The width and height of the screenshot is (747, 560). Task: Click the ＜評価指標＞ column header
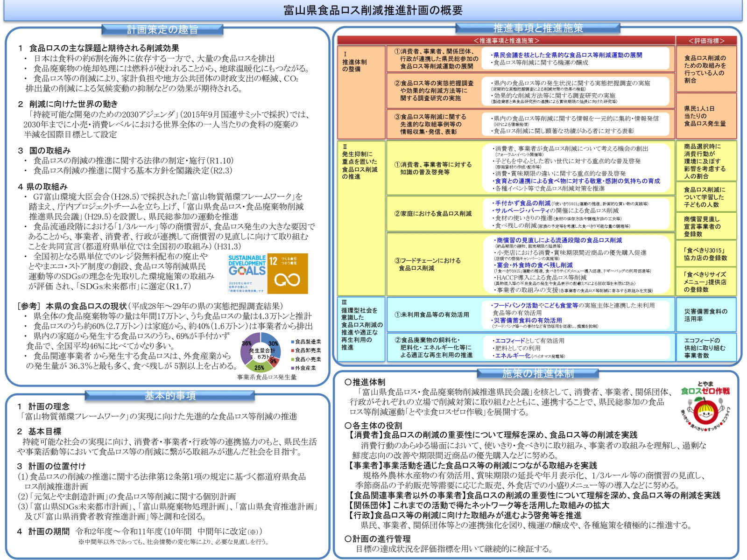[706, 41]
